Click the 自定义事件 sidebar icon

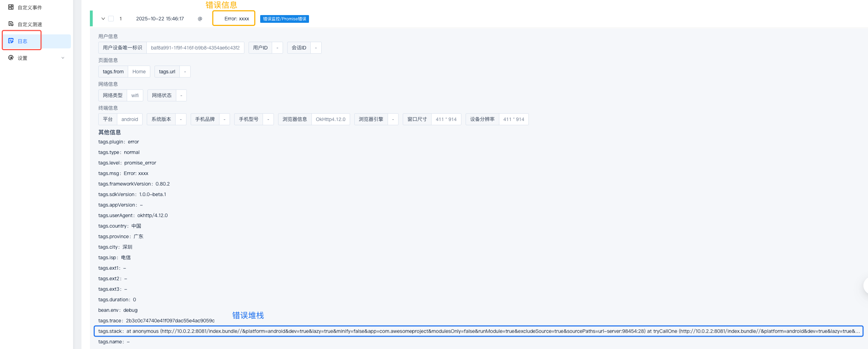point(11,7)
